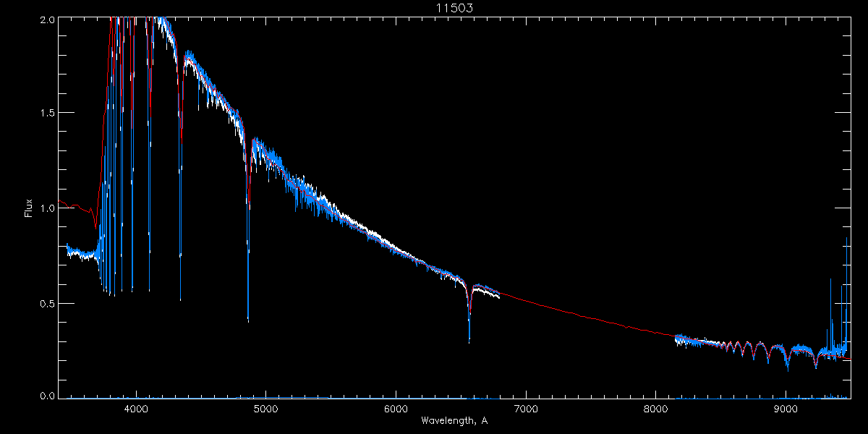Click the 2.0 flux tick label

coord(46,20)
